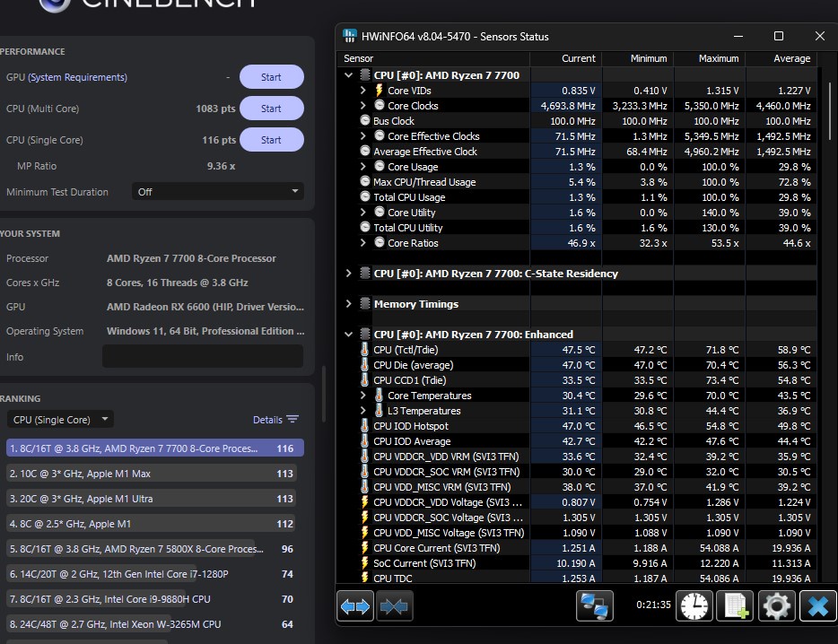The width and height of the screenshot is (838, 644).
Task: Click HWiNFO sensor list vertical scrollbar
Action: click(829, 111)
